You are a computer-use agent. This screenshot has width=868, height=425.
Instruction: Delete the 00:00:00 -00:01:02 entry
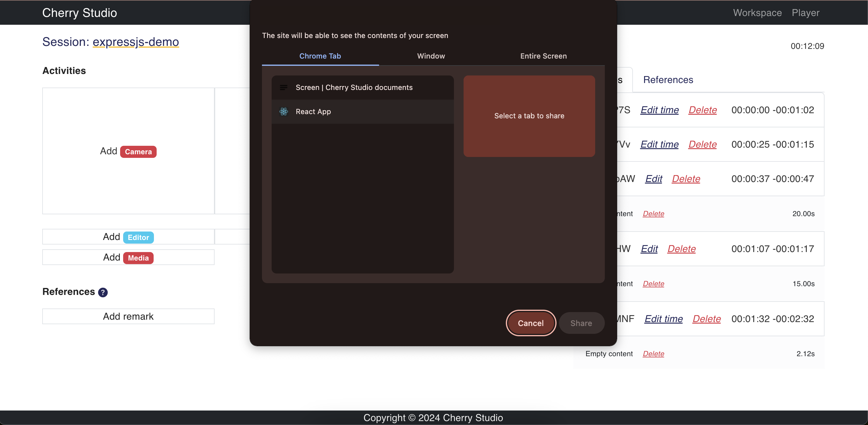click(703, 110)
